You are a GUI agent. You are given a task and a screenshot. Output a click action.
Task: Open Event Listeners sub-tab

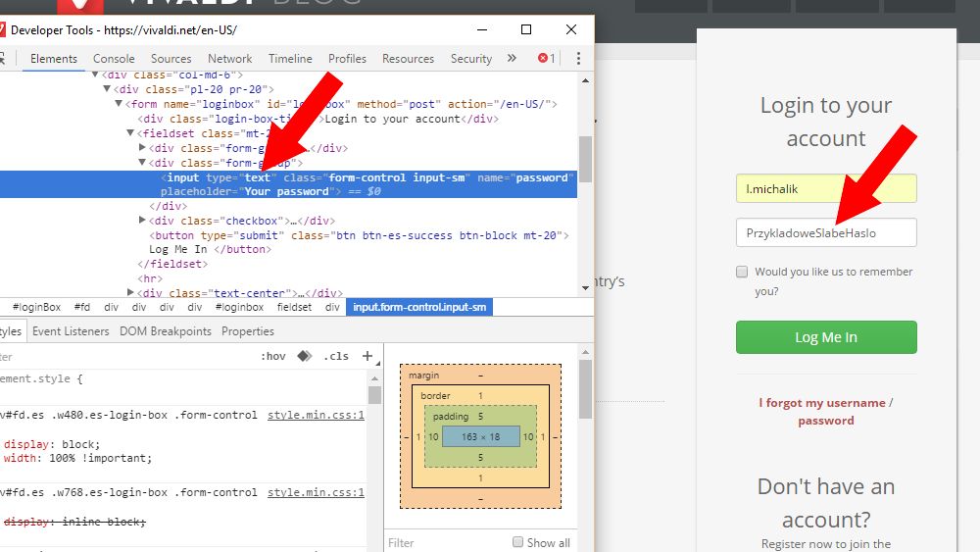pos(71,331)
